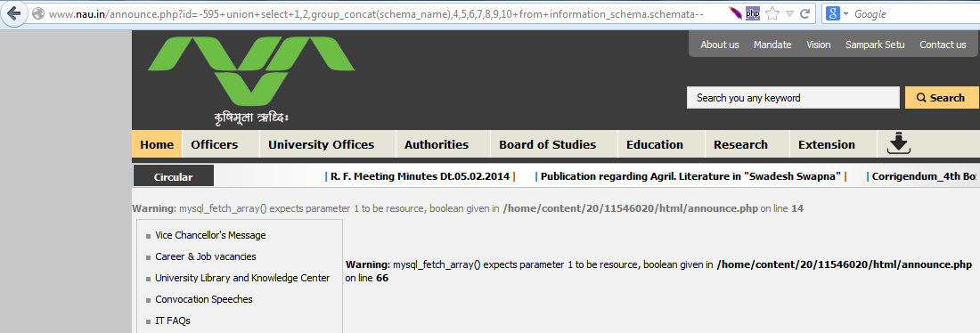The width and height of the screenshot is (980, 333).
Task: Click the address bar URL text
Action: click(377, 13)
